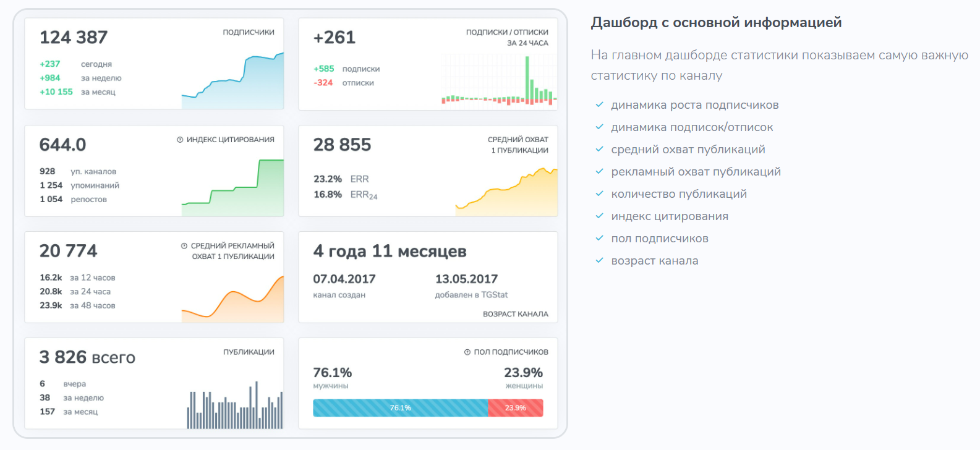This screenshot has height=450, width=980.
Task: Click the 13.05.2017 добавлен в TGStat date
Action: (x=466, y=279)
